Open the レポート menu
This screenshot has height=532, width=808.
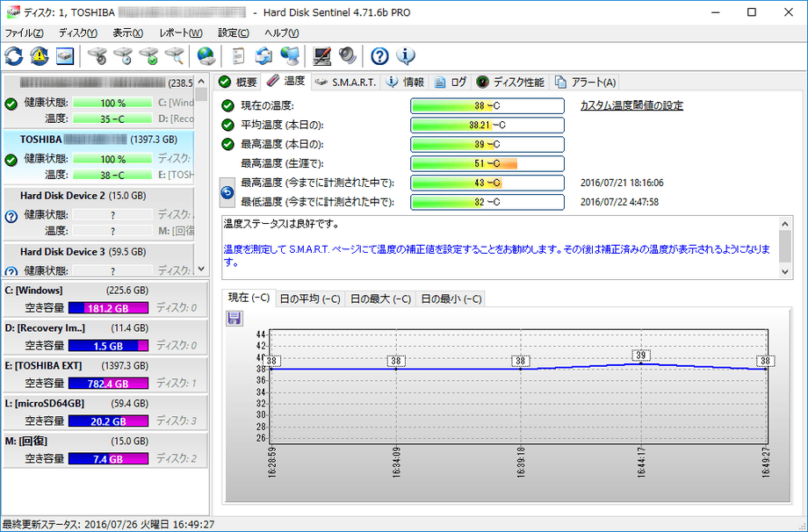pyautogui.click(x=180, y=33)
